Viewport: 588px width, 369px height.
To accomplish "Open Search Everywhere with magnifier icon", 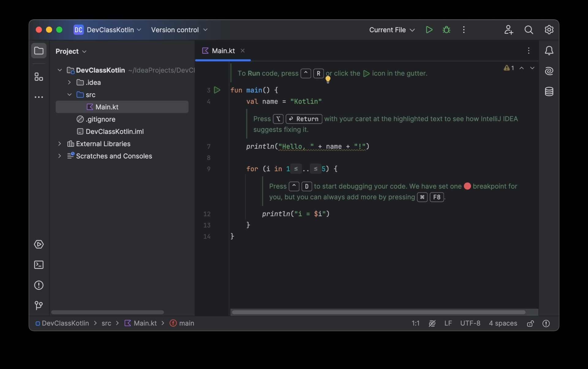I will click(x=529, y=30).
